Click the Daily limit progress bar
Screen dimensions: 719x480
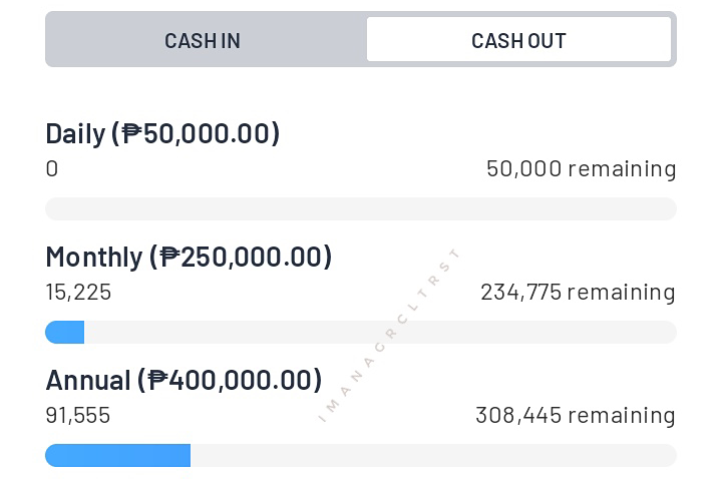361,209
